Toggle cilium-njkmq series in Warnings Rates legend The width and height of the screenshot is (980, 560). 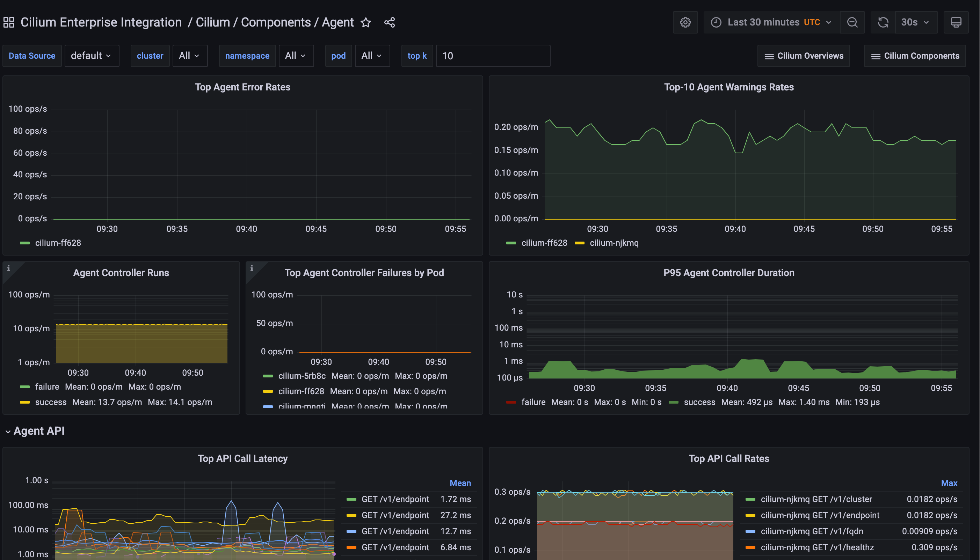pos(614,243)
